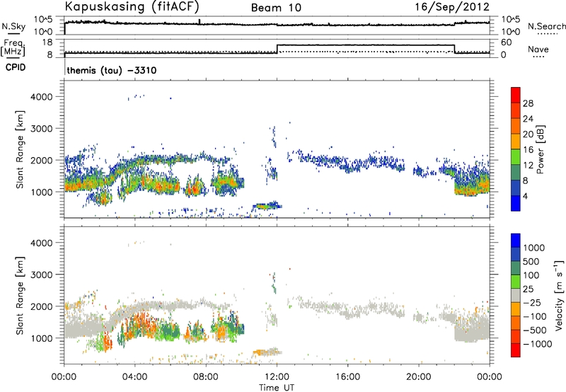
Task: Pick the light green 25–100 velocity segment
Action: click(x=516, y=282)
